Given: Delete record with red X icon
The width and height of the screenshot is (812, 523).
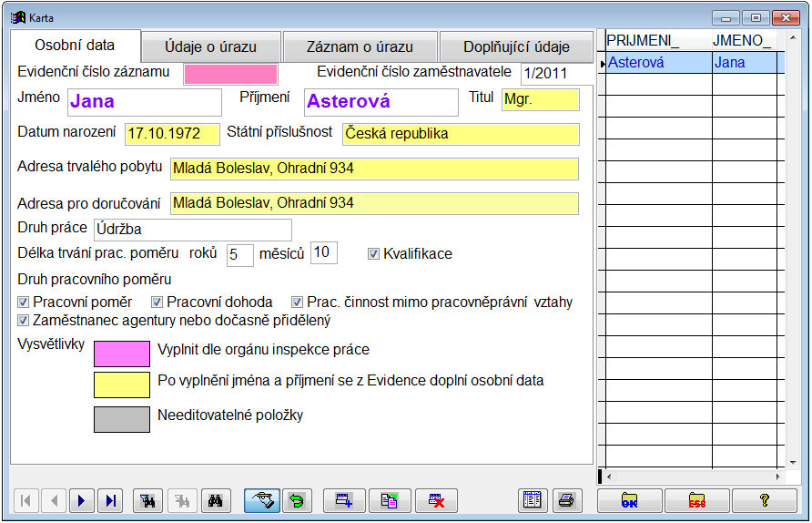Looking at the screenshot, I should tap(436, 500).
